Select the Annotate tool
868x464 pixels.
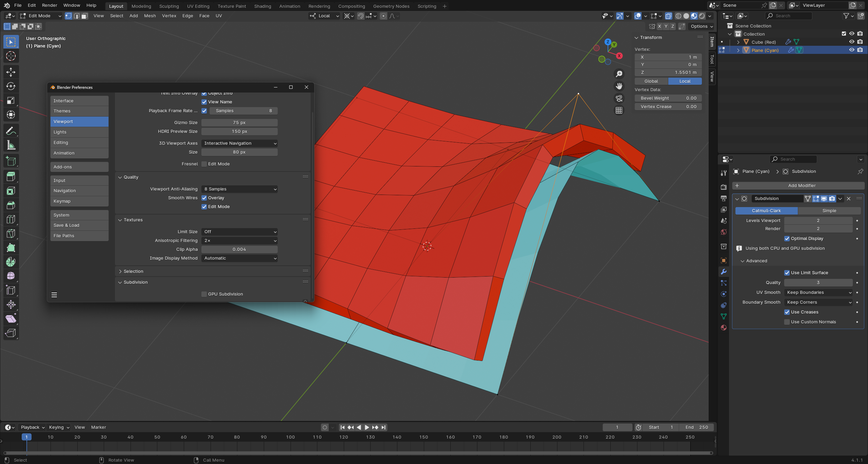tap(11, 131)
